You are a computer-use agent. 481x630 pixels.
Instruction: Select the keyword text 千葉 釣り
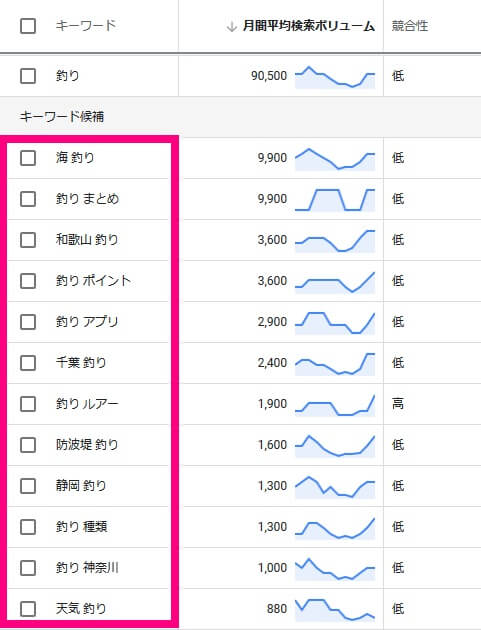pos(81,363)
